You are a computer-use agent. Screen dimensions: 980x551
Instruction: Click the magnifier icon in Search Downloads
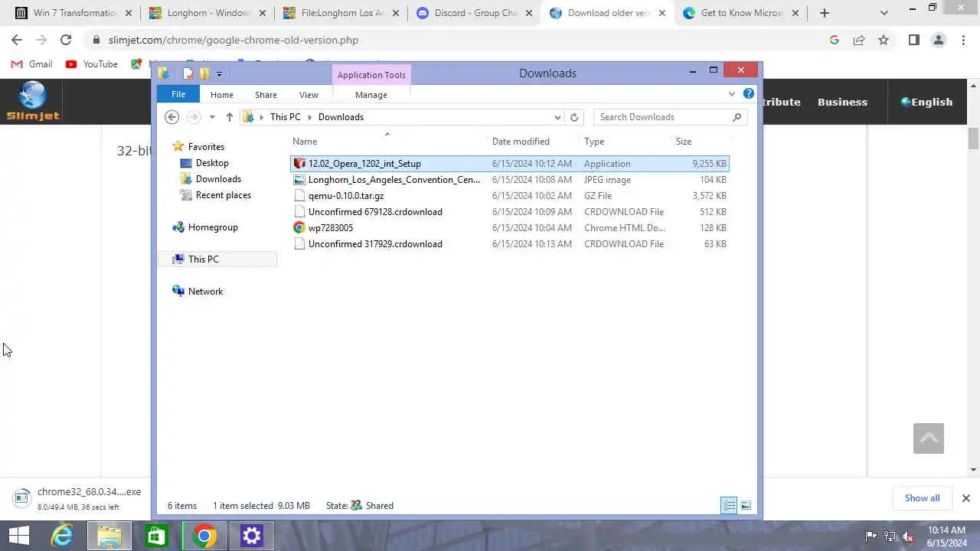pyautogui.click(x=737, y=117)
